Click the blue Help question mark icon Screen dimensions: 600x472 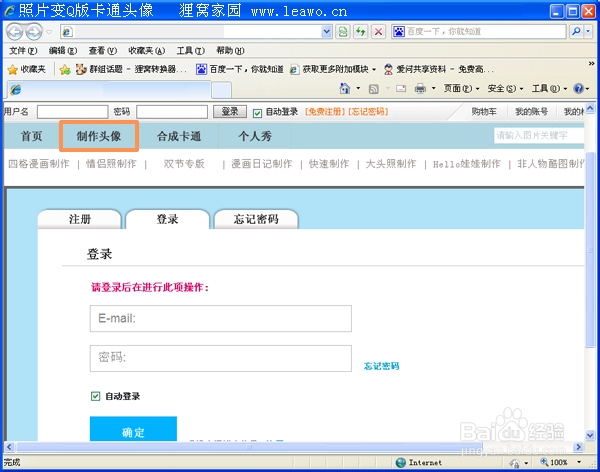click(578, 88)
